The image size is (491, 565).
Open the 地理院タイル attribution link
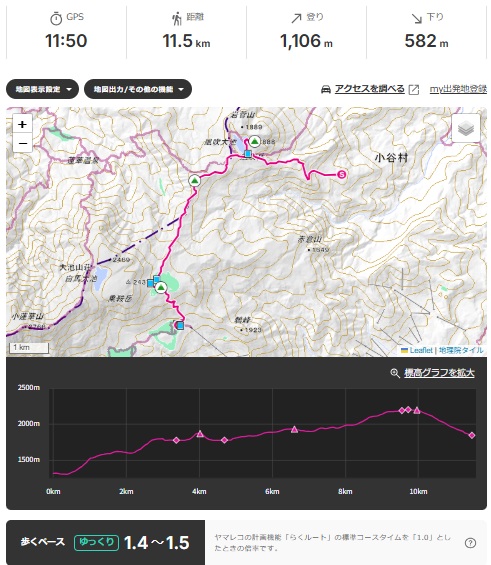(461, 350)
